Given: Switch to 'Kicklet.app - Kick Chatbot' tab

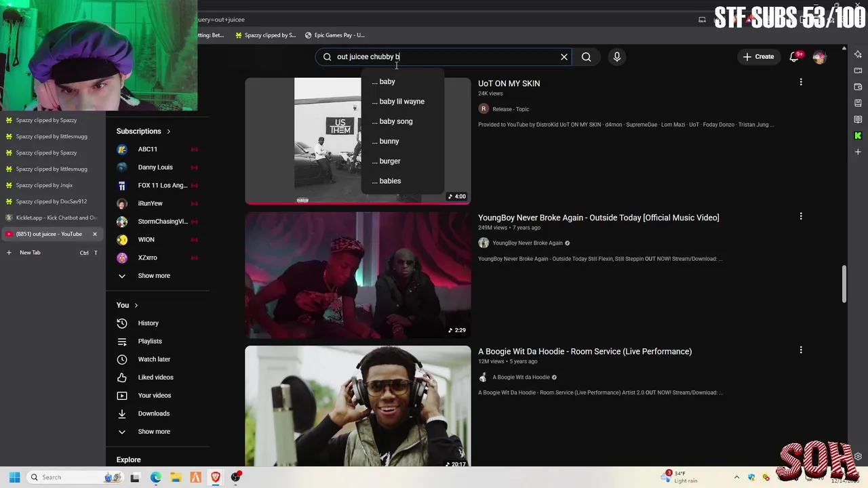Looking at the screenshot, I should (52, 218).
